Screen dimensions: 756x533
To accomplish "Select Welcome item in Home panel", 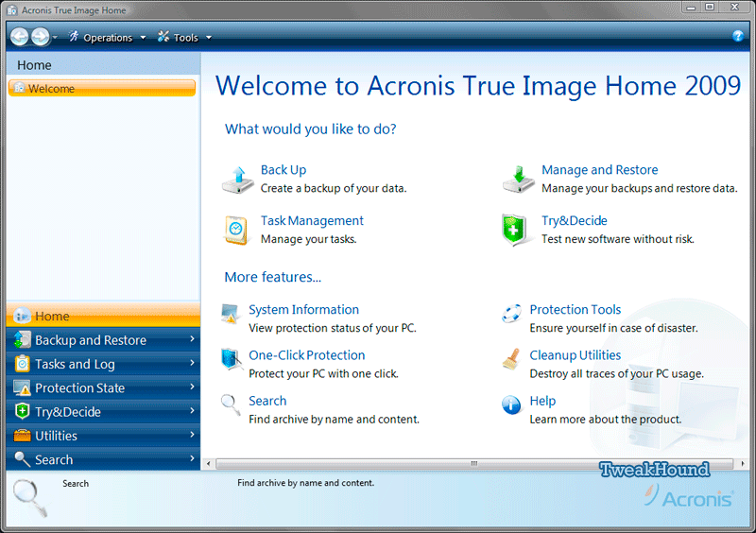I will click(x=102, y=88).
